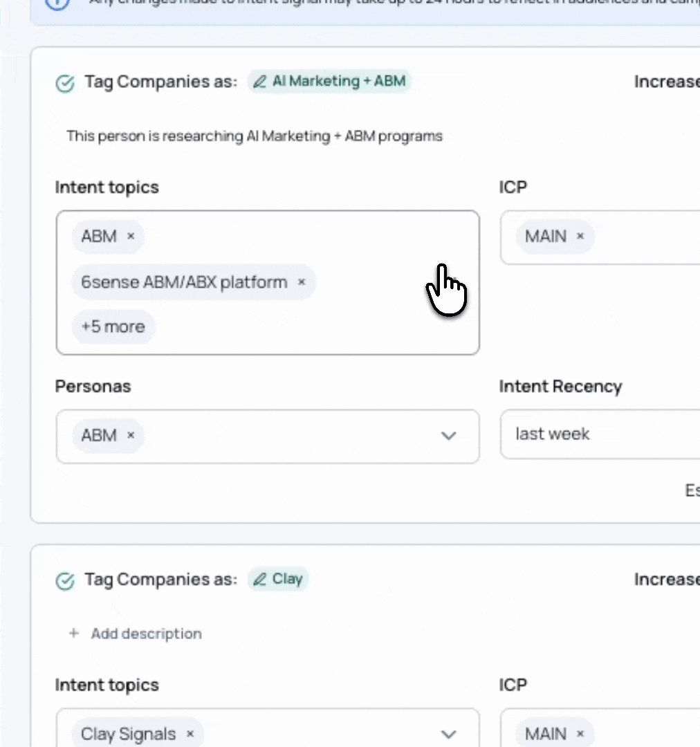Show +5 more intent topics
700x747 pixels.
click(113, 326)
